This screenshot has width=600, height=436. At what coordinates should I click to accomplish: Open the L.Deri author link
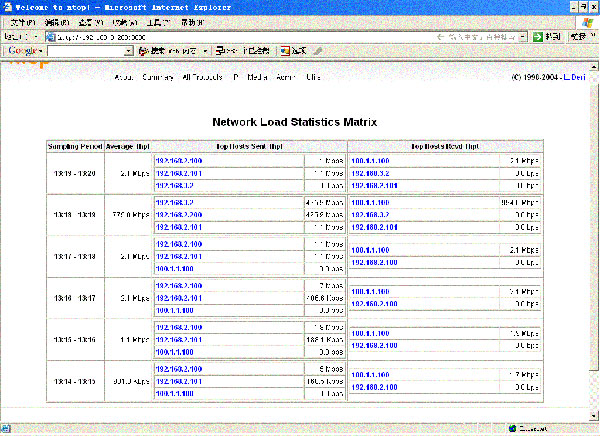[574, 77]
